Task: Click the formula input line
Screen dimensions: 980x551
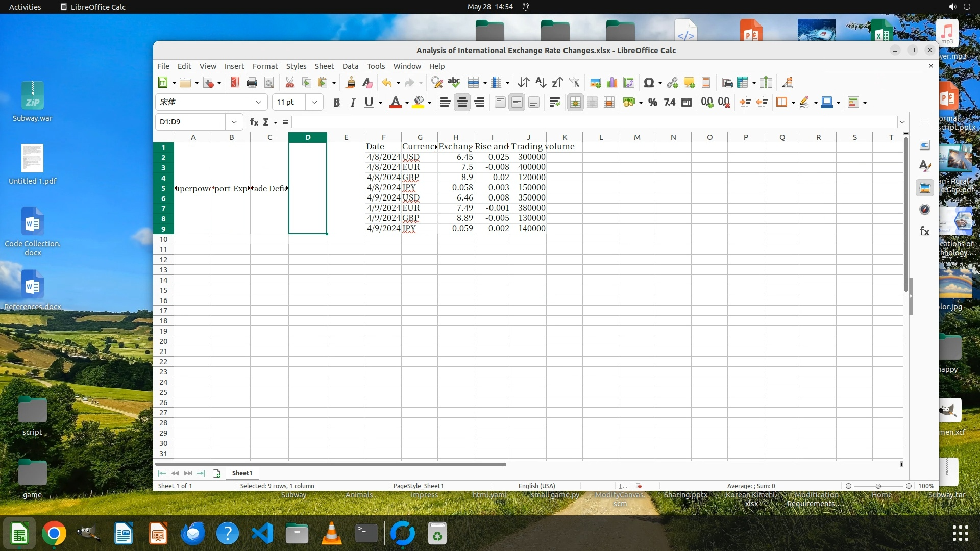Action: 592,122
